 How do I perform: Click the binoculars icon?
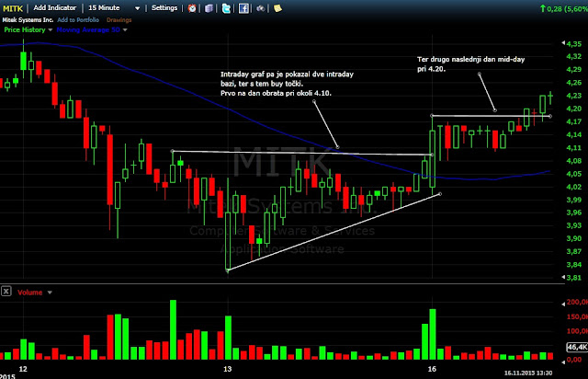261,8
